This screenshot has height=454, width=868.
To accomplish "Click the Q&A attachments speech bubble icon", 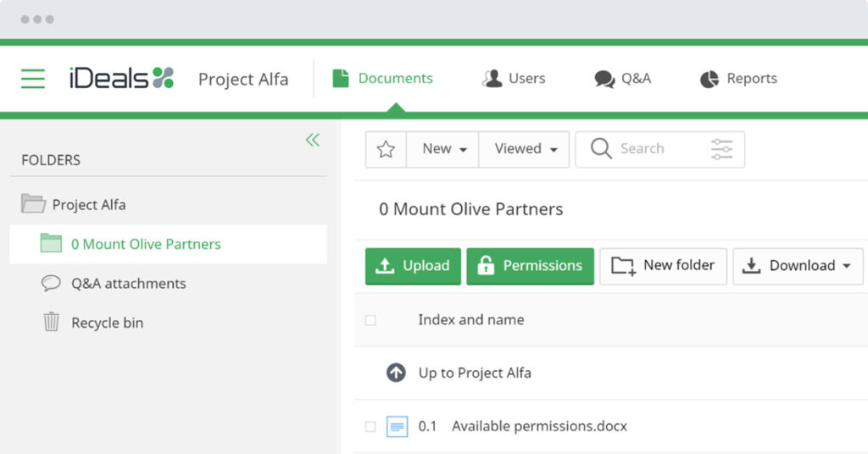I will tap(51, 284).
